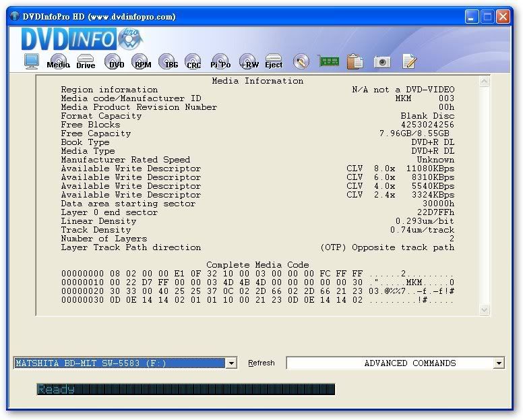Open the +RW disc tool
Viewport: 523px width, 420px height.
tap(249, 62)
